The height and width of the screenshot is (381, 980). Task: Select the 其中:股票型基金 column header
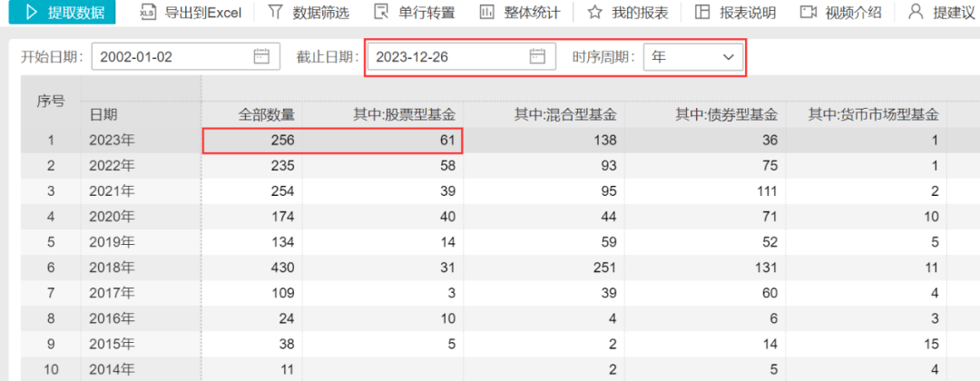pos(403,115)
